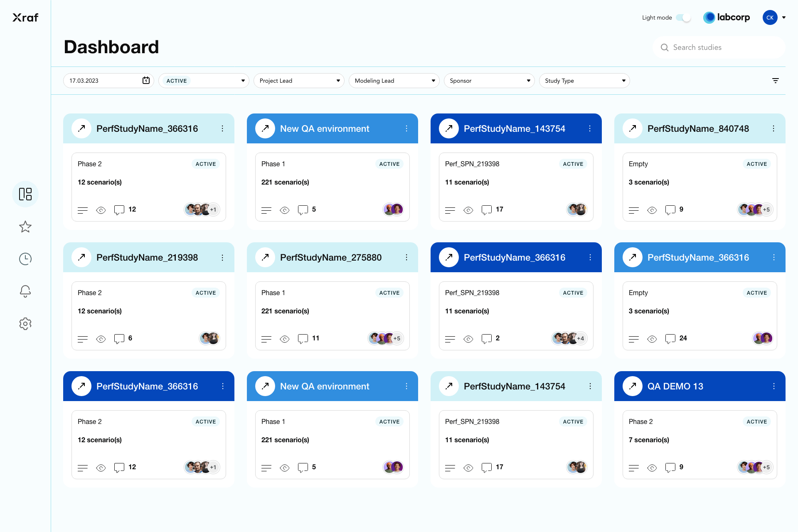Open comments icon on PerfStudyName_275880 card
The height and width of the screenshot is (532, 798).
pos(303,339)
